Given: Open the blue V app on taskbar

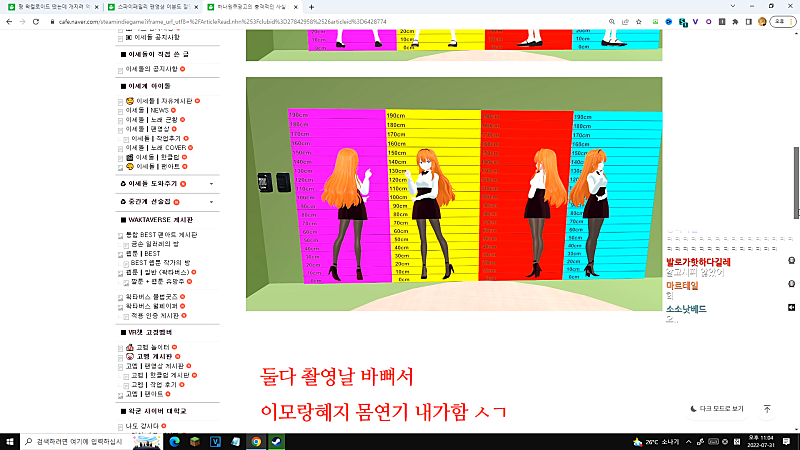Looking at the screenshot, I should click(x=215, y=441).
